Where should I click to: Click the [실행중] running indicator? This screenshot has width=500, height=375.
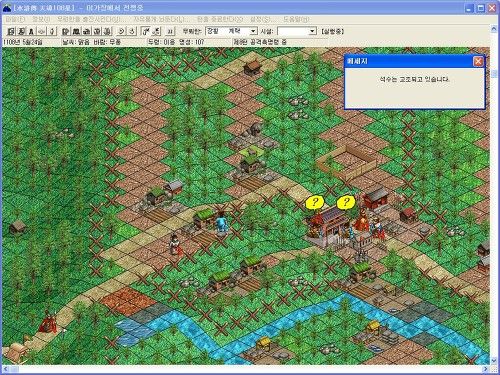point(332,31)
